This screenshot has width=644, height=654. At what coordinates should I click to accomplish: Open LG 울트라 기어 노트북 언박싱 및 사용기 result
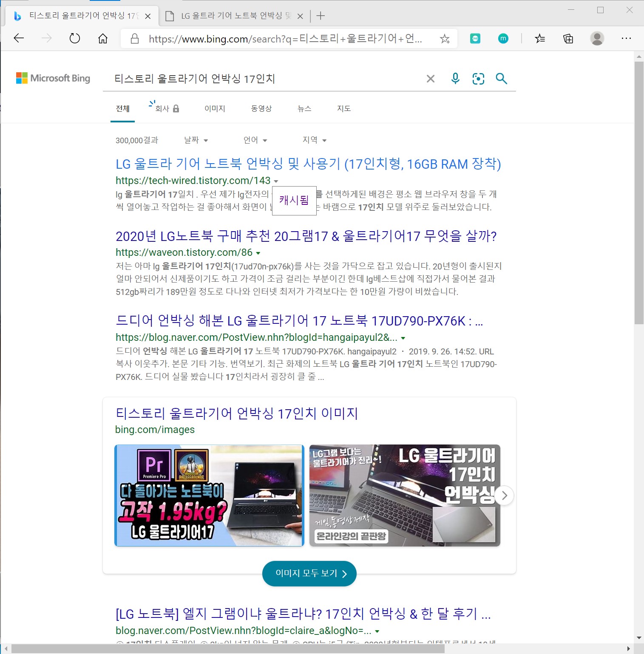308,164
